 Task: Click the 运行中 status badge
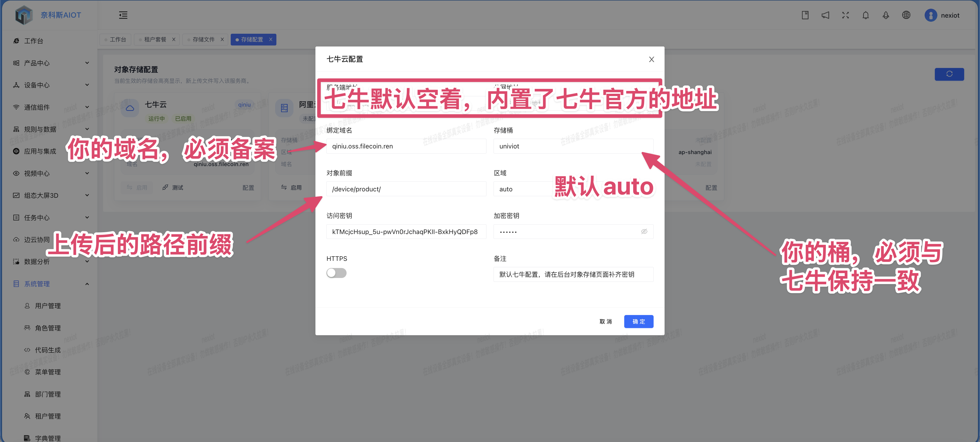(156, 118)
